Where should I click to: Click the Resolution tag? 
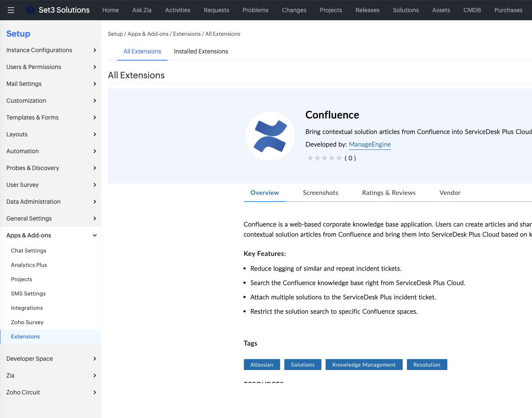coord(427,365)
